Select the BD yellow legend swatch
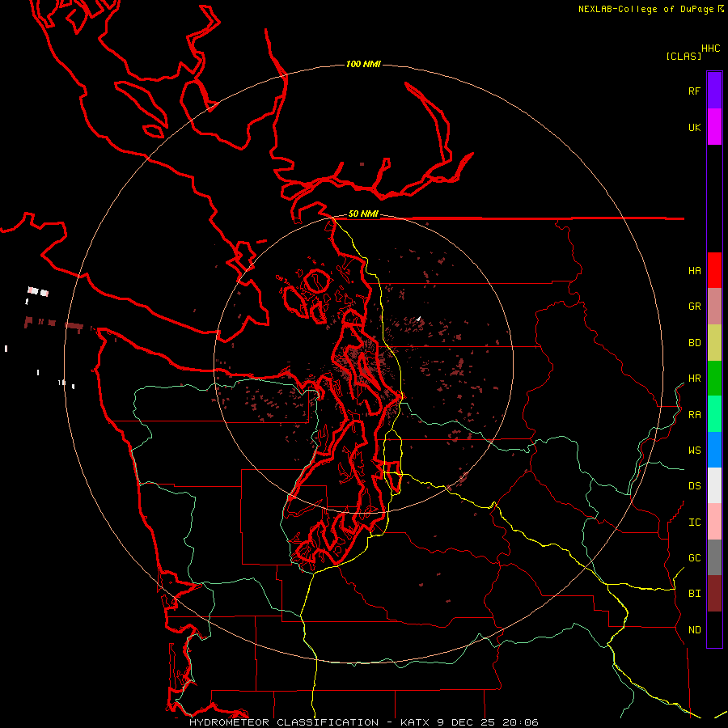This screenshot has width=728, height=728. coord(714,343)
